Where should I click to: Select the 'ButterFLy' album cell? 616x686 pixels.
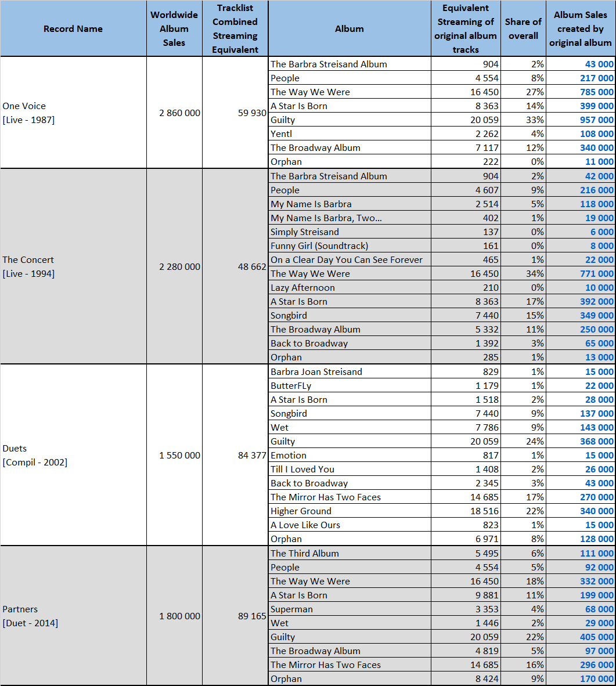(350, 385)
